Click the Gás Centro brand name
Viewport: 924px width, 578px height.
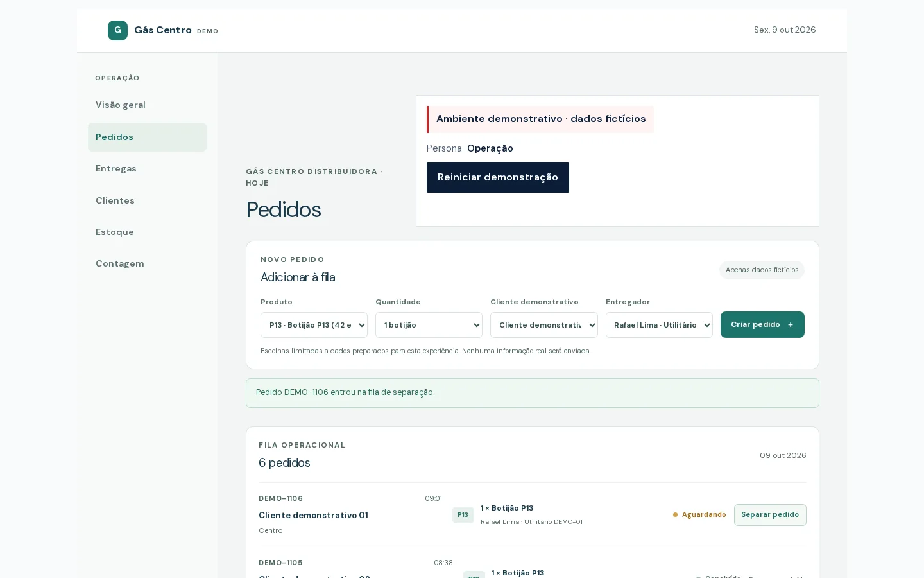tap(163, 30)
